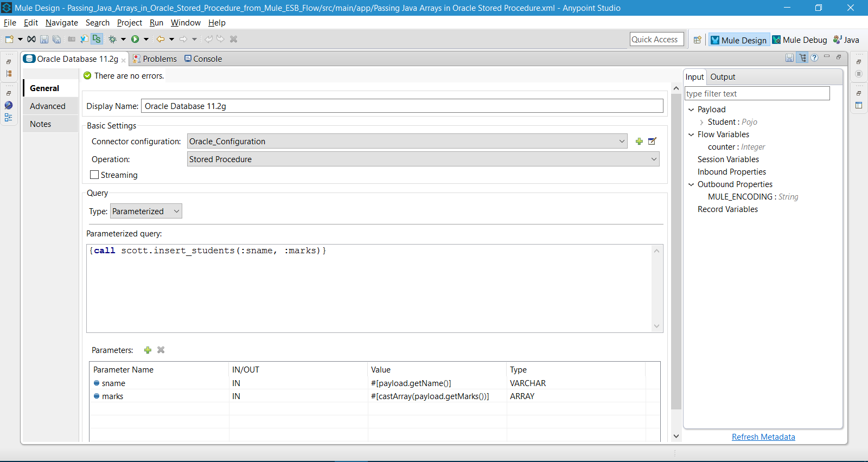Image resolution: width=868 pixels, height=462 pixels.
Task: Click the Open Perspective icon
Action: coord(698,40)
